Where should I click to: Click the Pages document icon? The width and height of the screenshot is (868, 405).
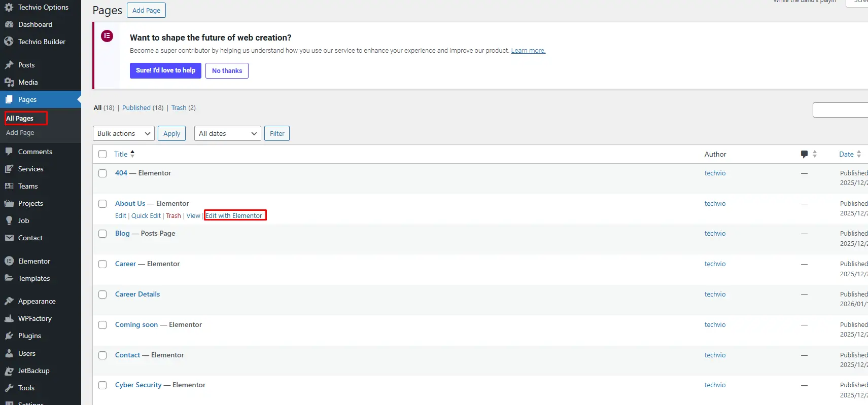(9, 99)
